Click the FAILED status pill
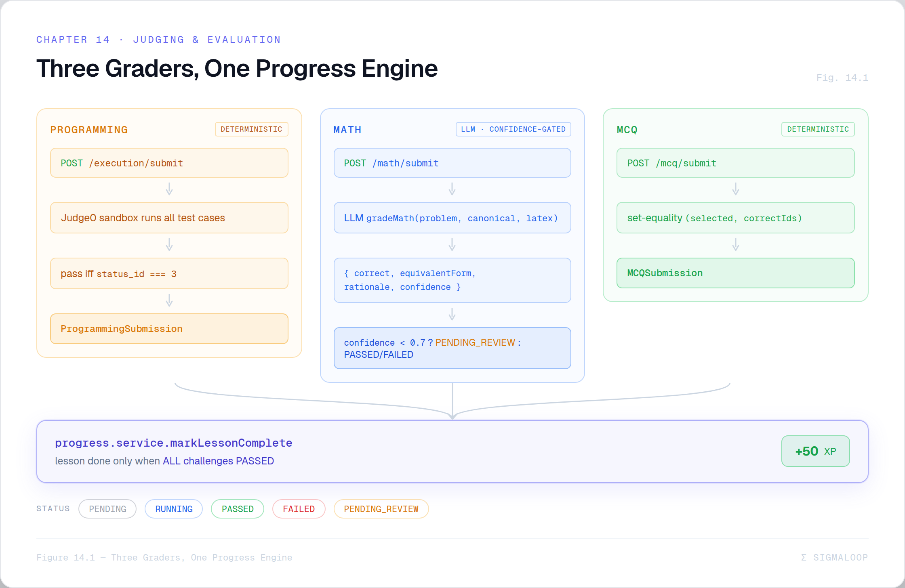Image resolution: width=905 pixels, height=588 pixels. 299,509
